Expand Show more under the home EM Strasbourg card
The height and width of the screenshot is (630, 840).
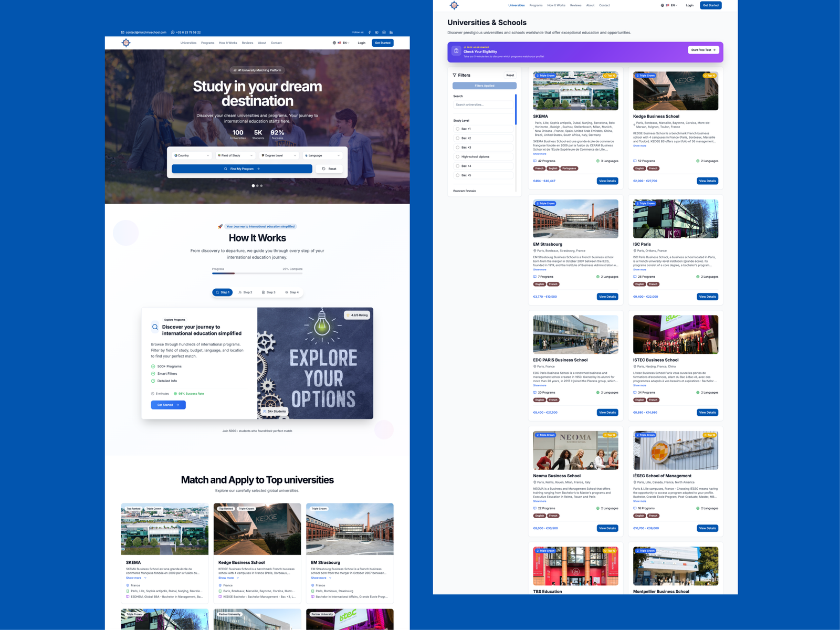320,578
